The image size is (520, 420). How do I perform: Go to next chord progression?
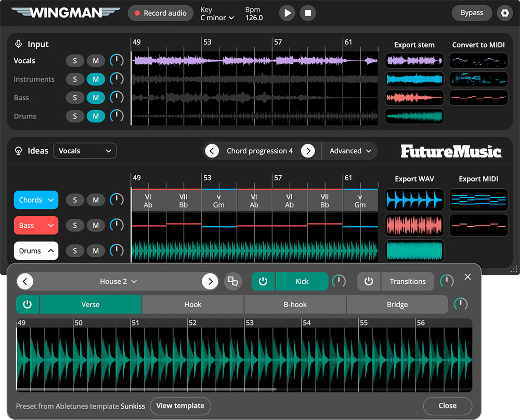[308, 151]
